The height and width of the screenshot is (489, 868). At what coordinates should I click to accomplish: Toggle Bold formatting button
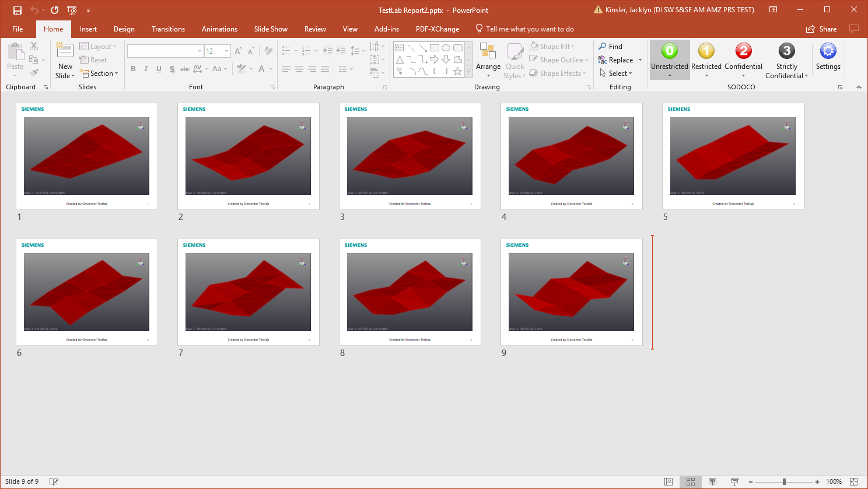point(133,69)
